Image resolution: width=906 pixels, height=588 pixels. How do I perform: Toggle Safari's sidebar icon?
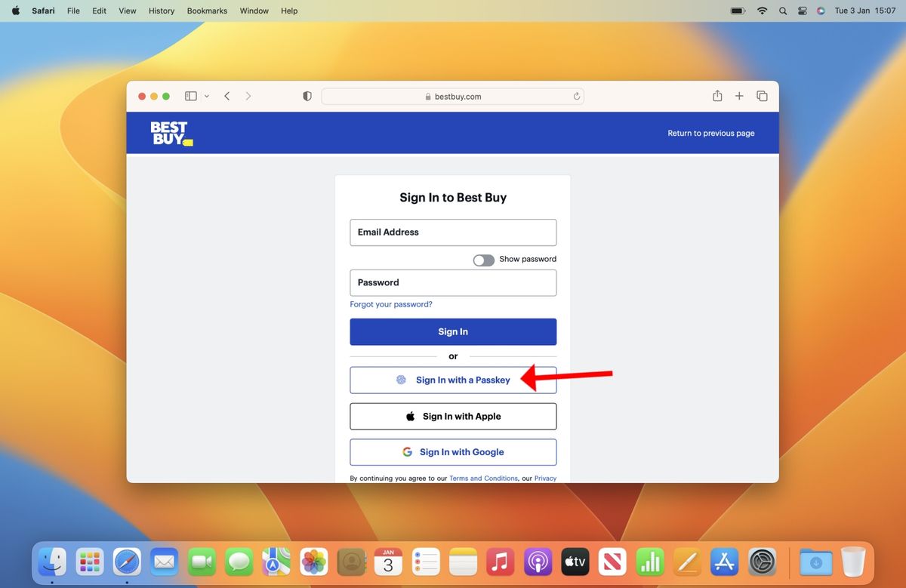click(x=190, y=96)
